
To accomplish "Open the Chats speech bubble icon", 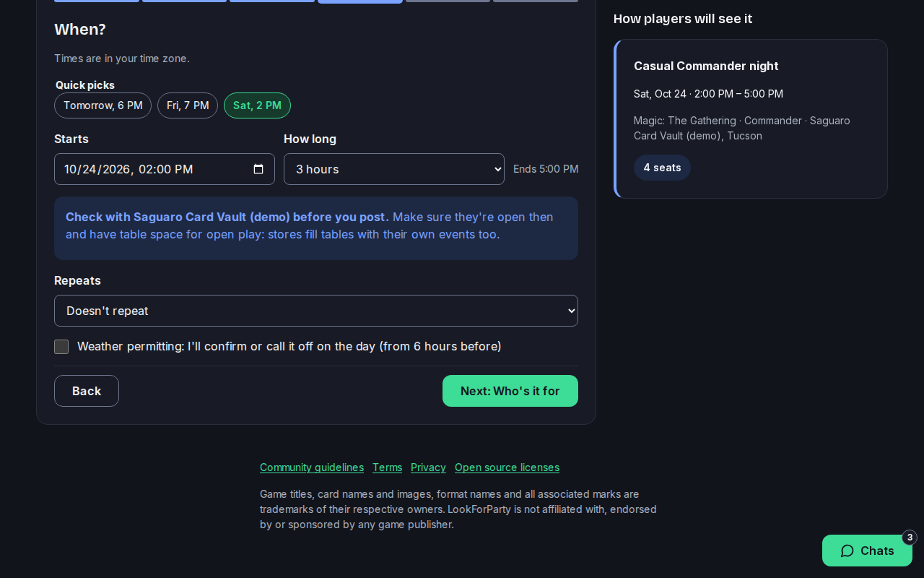I will [847, 551].
